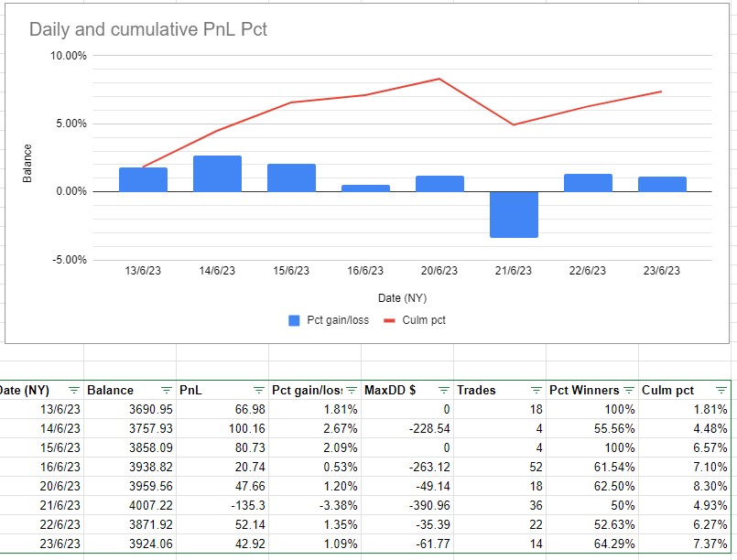Open filter icon in PnL header

click(x=258, y=390)
